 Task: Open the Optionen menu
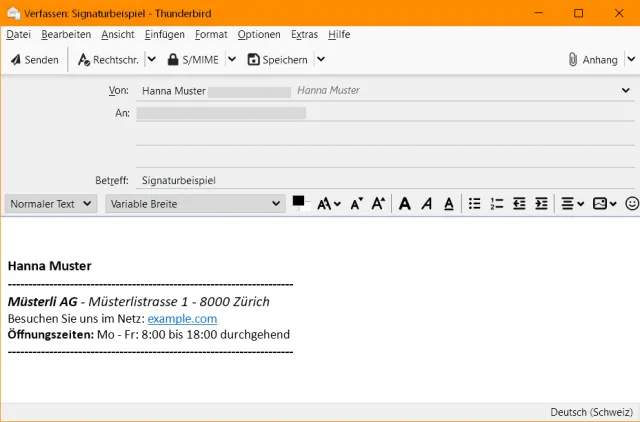pyautogui.click(x=259, y=34)
